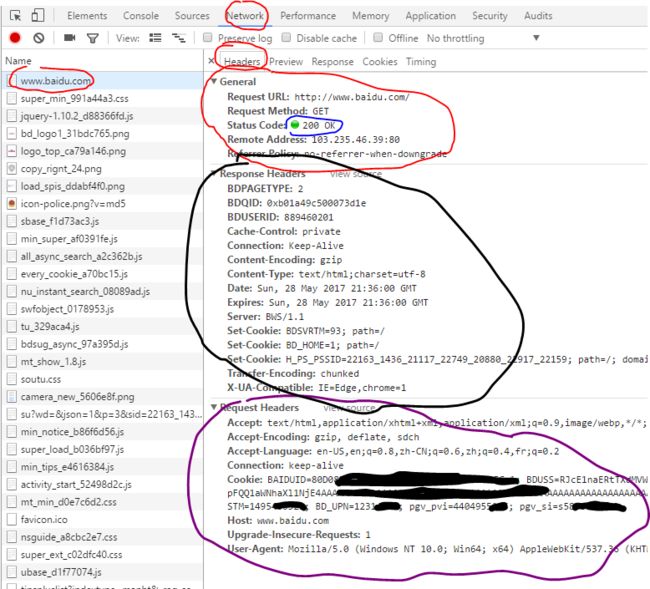The width and height of the screenshot is (650, 589).
Task: Select request every_cookie_a70bc15.js
Action: tap(102, 274)
